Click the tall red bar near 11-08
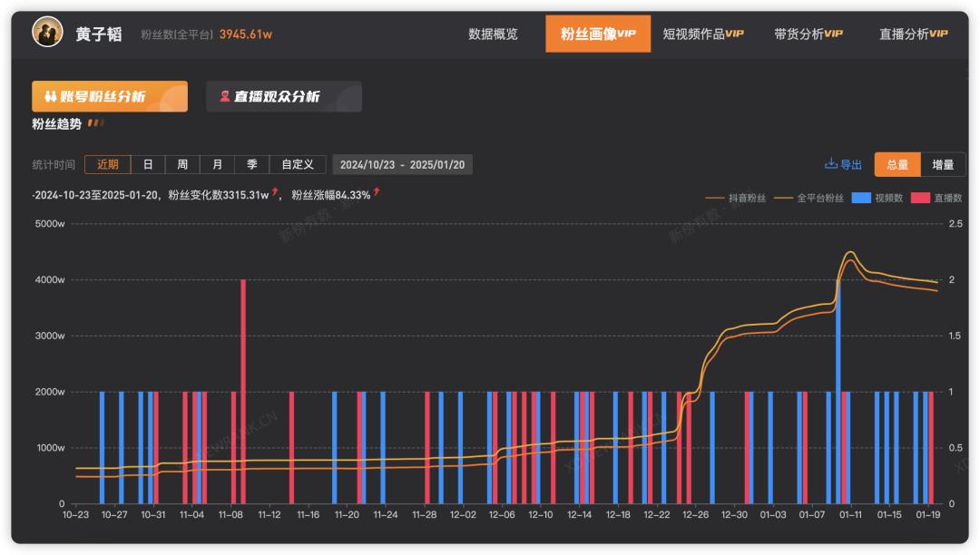Screen dimensions: 980x555 243,392
